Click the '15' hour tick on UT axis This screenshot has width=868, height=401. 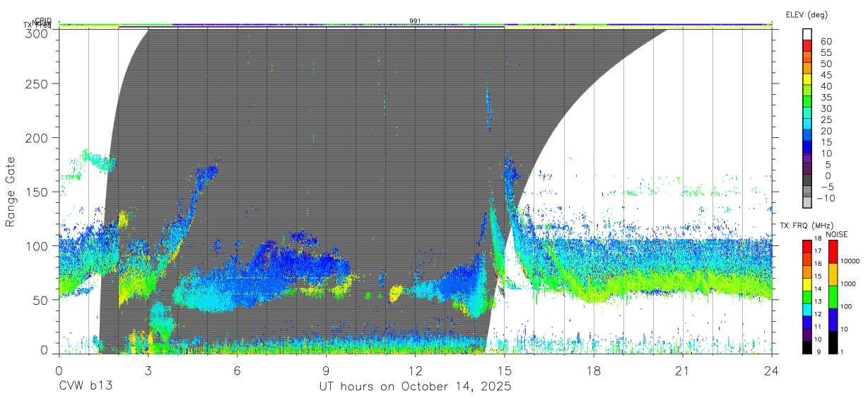click(x=504, y=371)
